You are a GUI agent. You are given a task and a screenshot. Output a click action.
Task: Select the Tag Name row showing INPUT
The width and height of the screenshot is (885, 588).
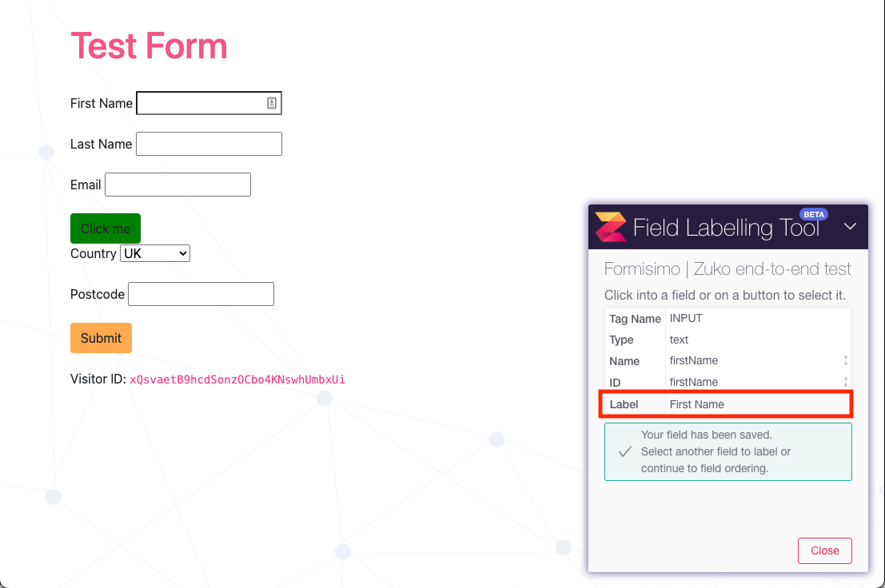click(726, 318)
